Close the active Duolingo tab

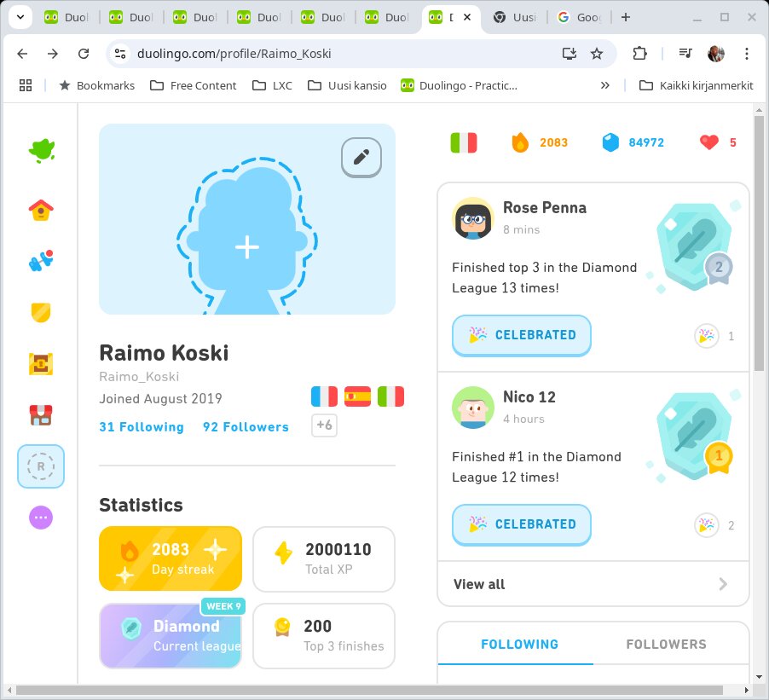[467, 17]
